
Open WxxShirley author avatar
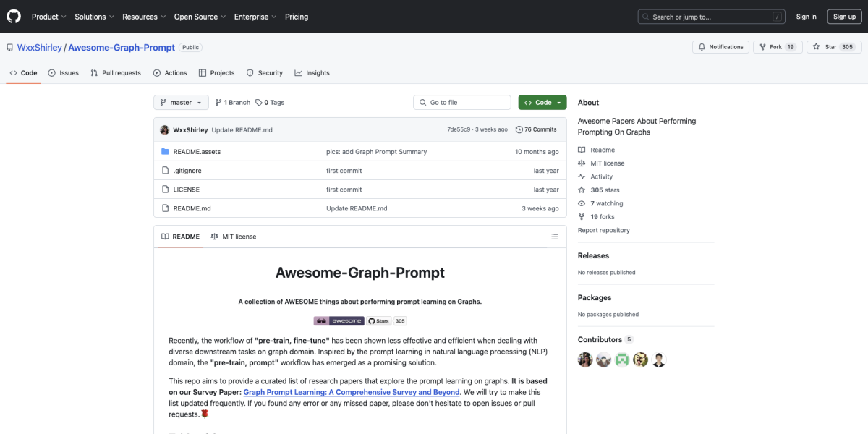pyautogui.click(x=165, y=129)
